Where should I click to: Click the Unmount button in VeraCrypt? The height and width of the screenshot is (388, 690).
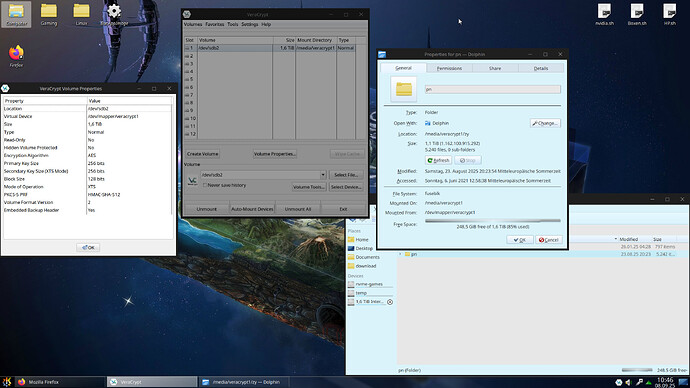point(207,209)
